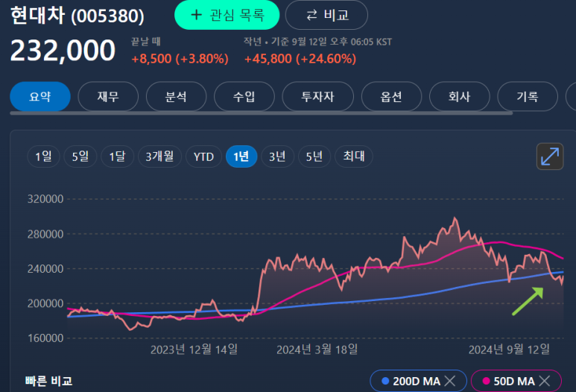Set chart range to YTD

tap(204, 157)
